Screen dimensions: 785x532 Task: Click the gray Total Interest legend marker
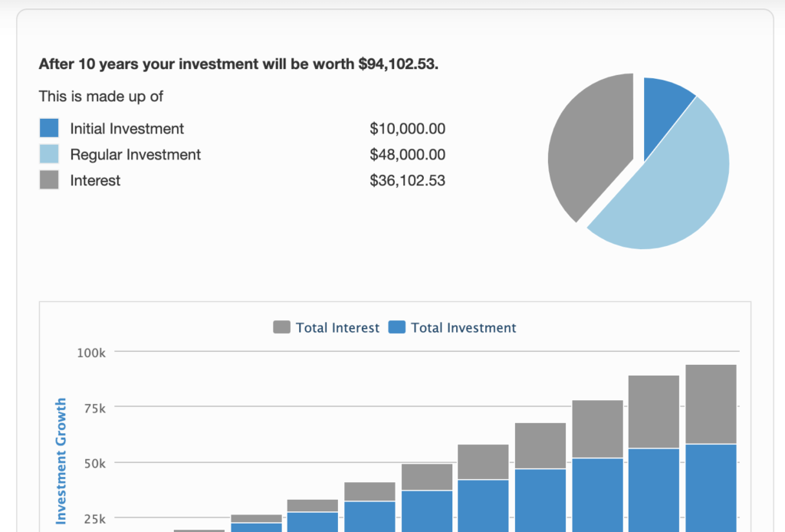[281, 327]
